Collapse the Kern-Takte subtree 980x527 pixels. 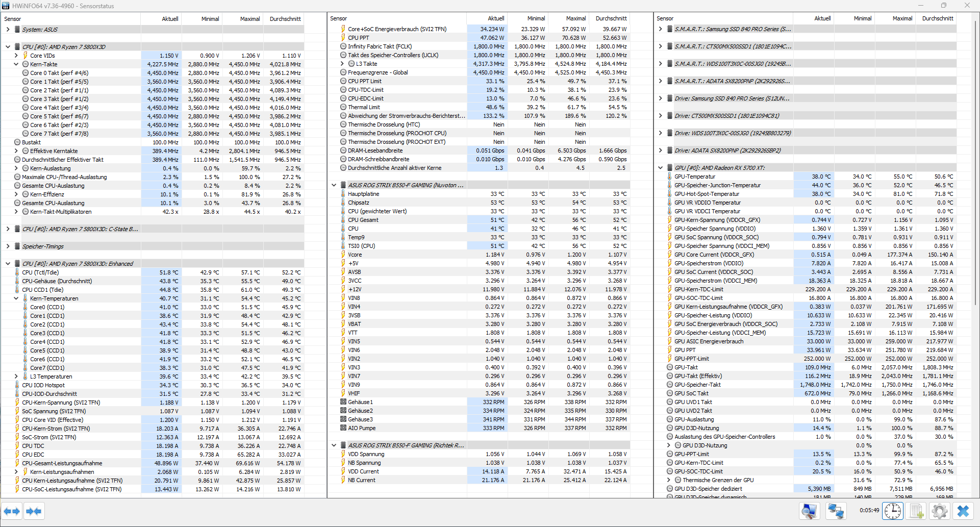(16, 64)
